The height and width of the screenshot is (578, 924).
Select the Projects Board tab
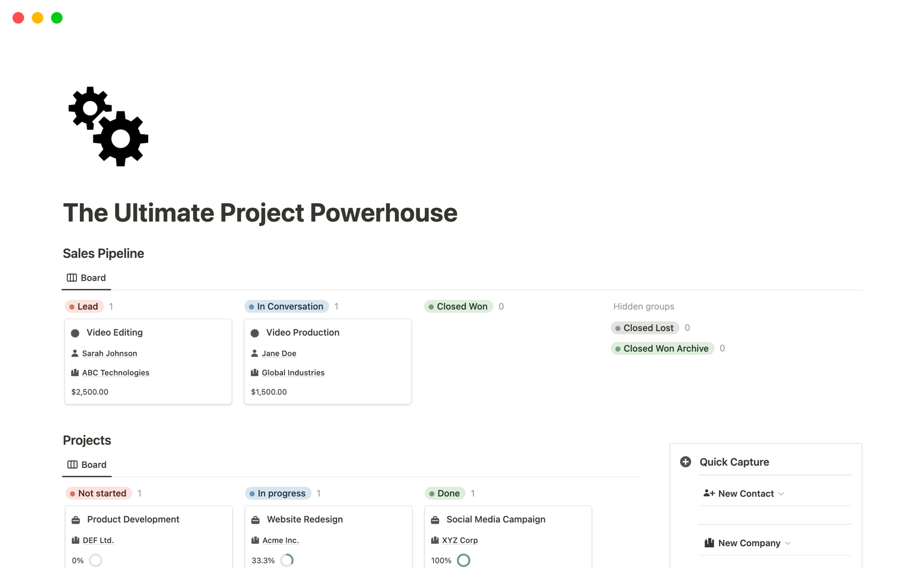[87, 465]
